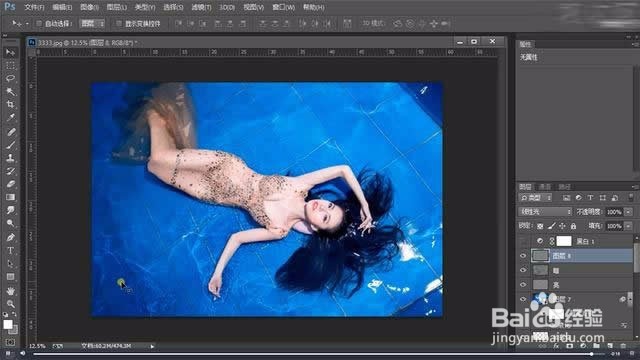Open the layer blend mode dropdown
The width and height of the screenshot is (640, 360).
pyautogui.click(x=545, y=211)
